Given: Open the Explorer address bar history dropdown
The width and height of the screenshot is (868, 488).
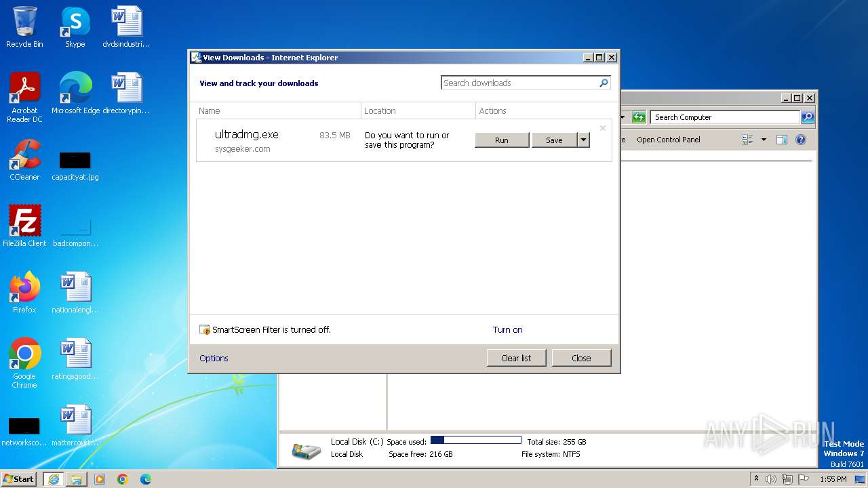Looking at the screenshot, I should coord(623,117).
